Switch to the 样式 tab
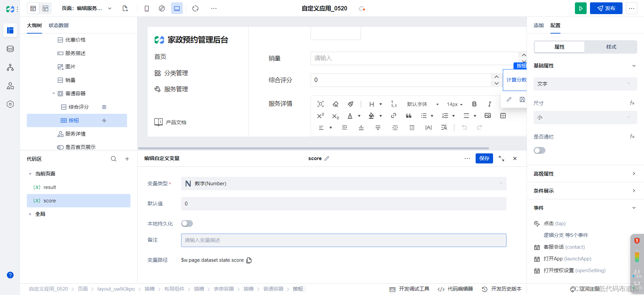Viewport: 644px width, 295px height. 611,47
